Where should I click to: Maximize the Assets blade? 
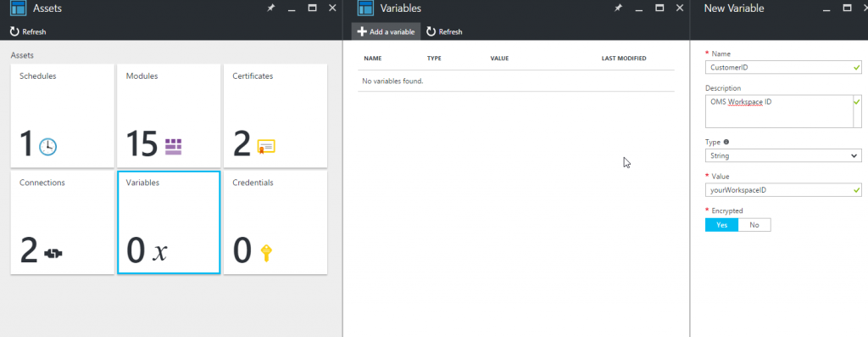[312, 8]
